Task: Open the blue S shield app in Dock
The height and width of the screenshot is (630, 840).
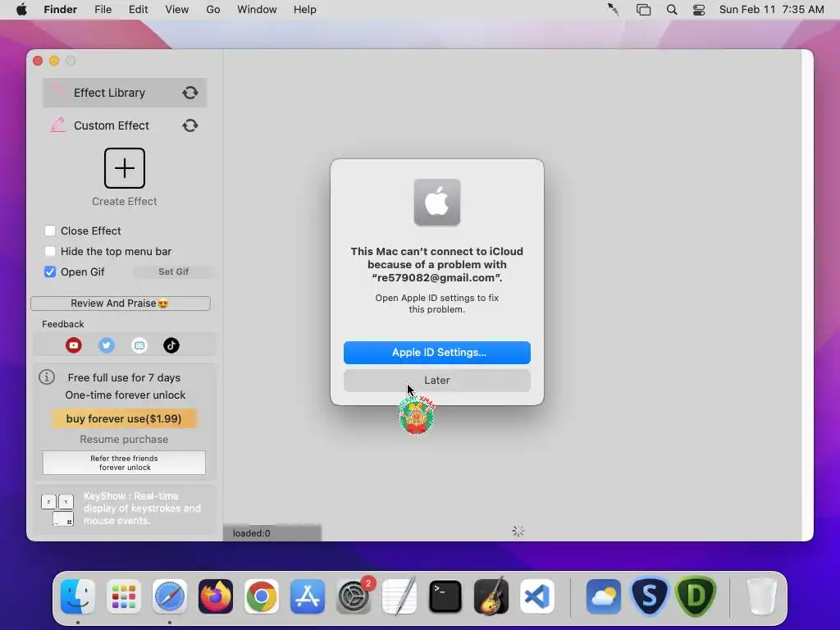Action: (650, 596)
